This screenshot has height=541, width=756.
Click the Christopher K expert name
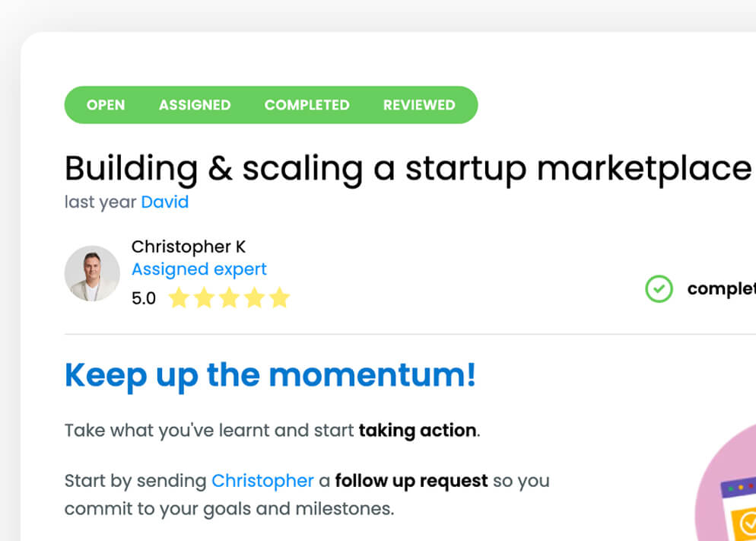click(189, 247)
